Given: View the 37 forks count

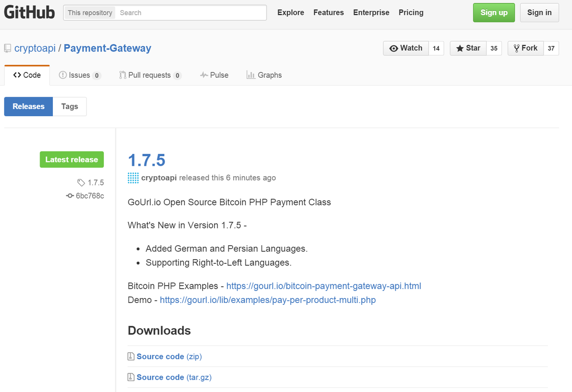Looking at the screenshot, I should [551, 48].
